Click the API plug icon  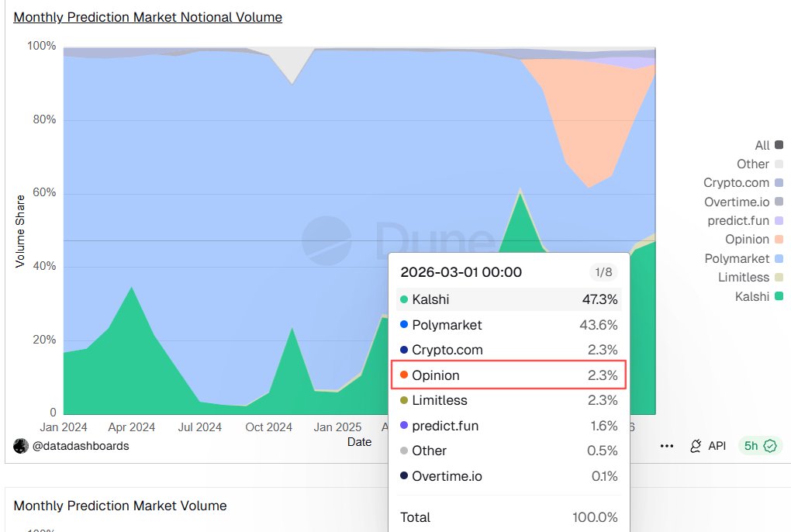(696, 446)
